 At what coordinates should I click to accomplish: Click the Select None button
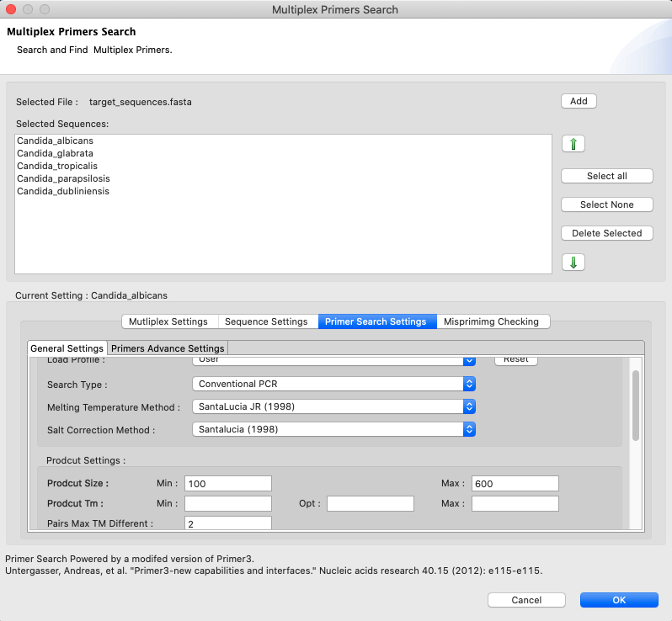(606, 204)
